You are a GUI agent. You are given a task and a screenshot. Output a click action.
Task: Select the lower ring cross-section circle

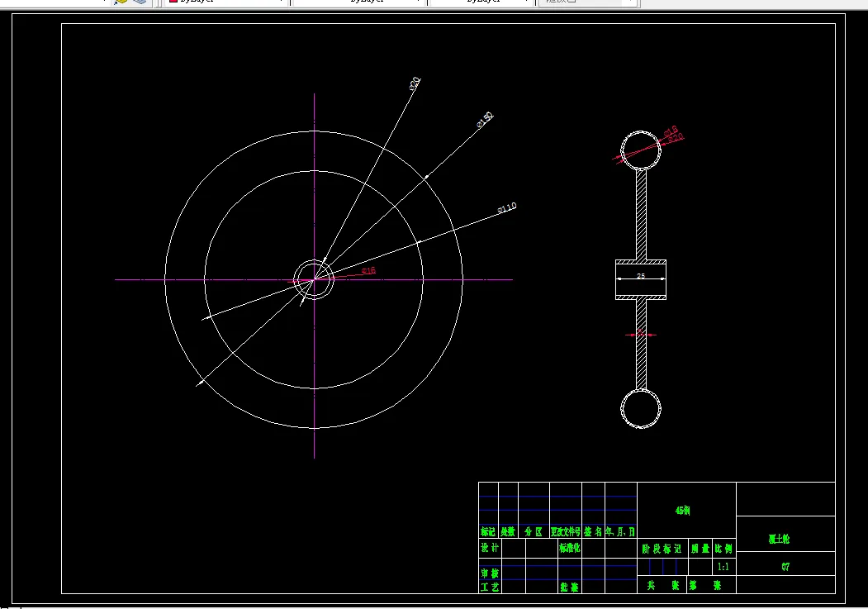[x=641, y=408]
